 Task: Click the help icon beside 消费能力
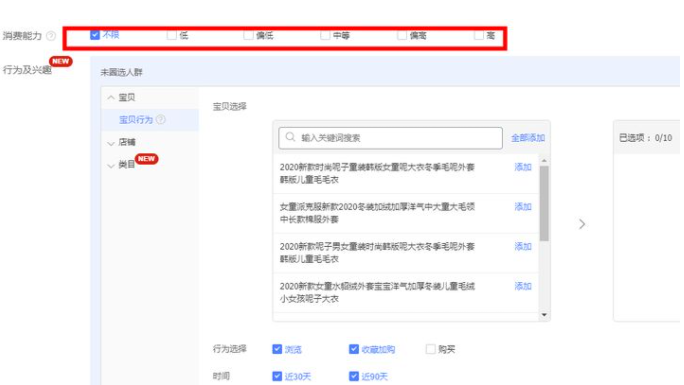coord(51,36)
